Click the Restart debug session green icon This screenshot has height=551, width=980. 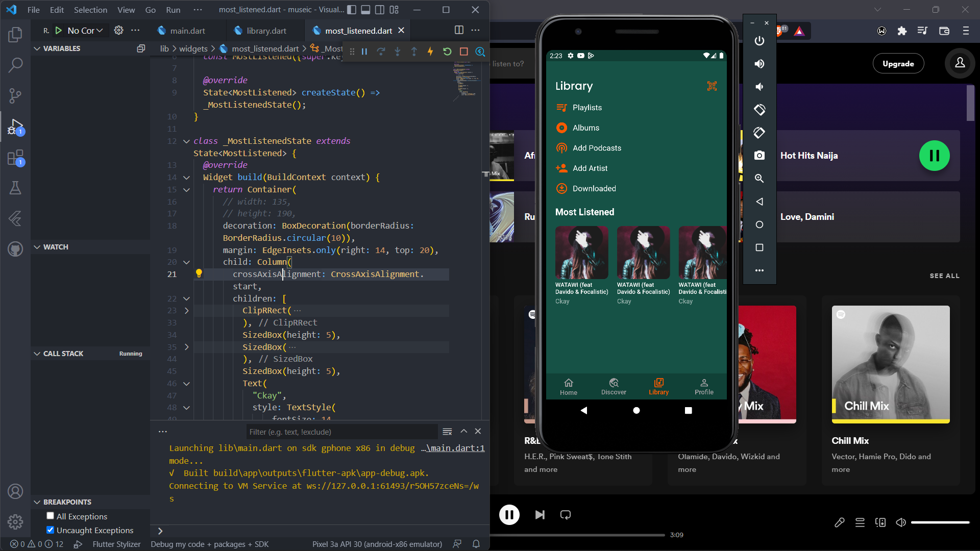pyautogui.click(x=447, y=52)
